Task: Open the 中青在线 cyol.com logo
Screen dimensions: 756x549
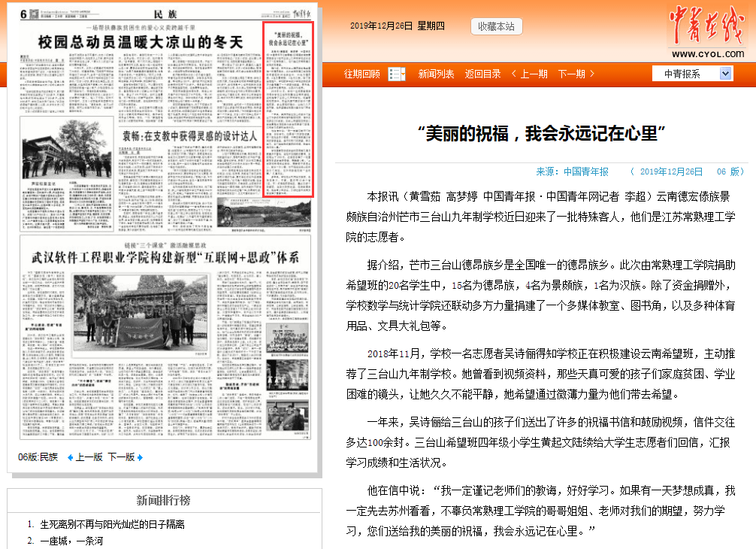Action: click(x=707, y=32)
